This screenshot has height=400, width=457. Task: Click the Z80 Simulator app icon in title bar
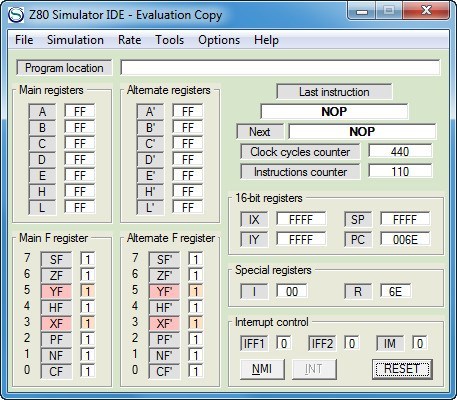(16, 15)
